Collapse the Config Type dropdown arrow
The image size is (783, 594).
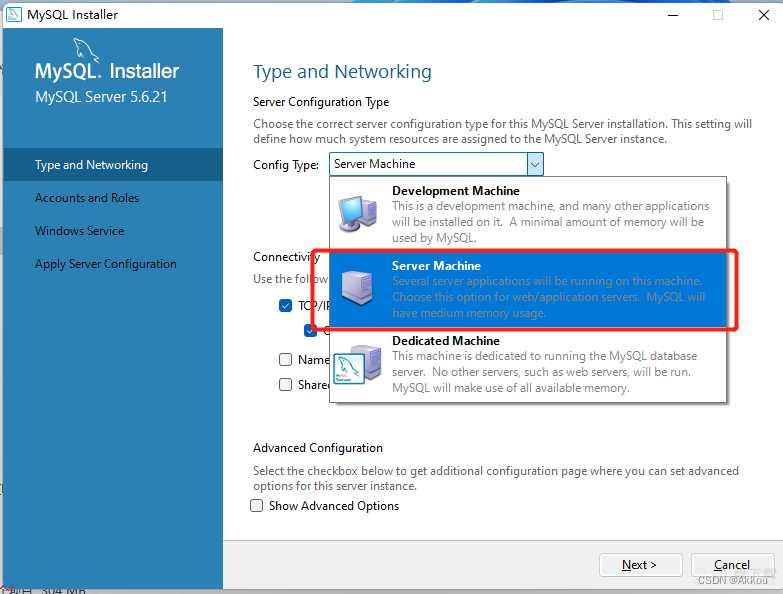(535, 164)
